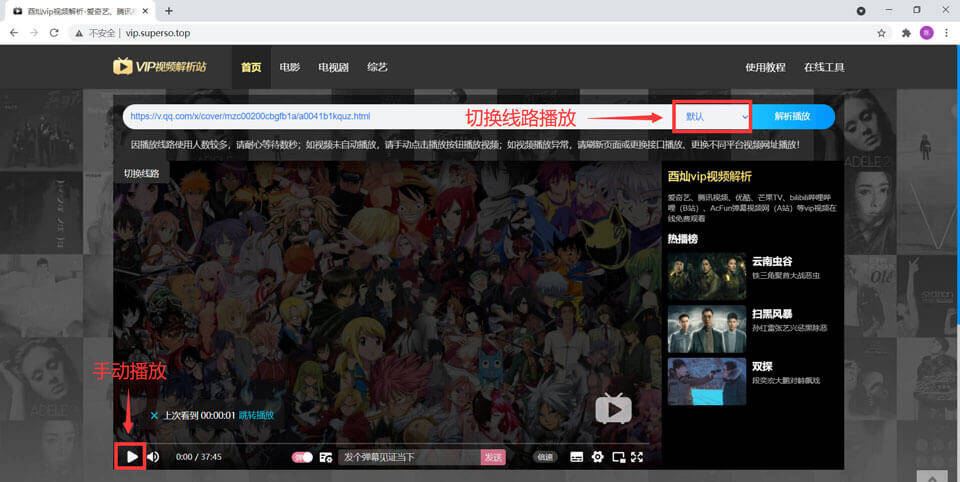Dismiss the last-watched notice with X
Screen dimensions: 960x482
click(154, 415)
